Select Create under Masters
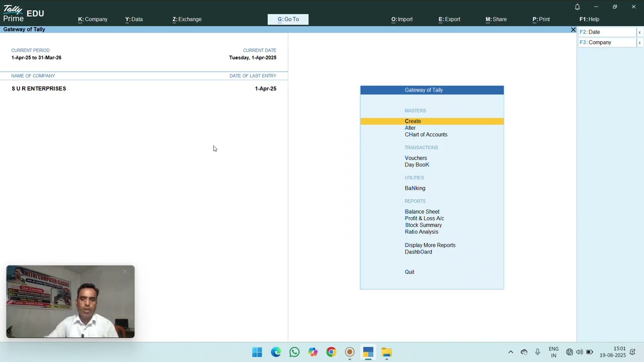644x362 pixels. 432,121
